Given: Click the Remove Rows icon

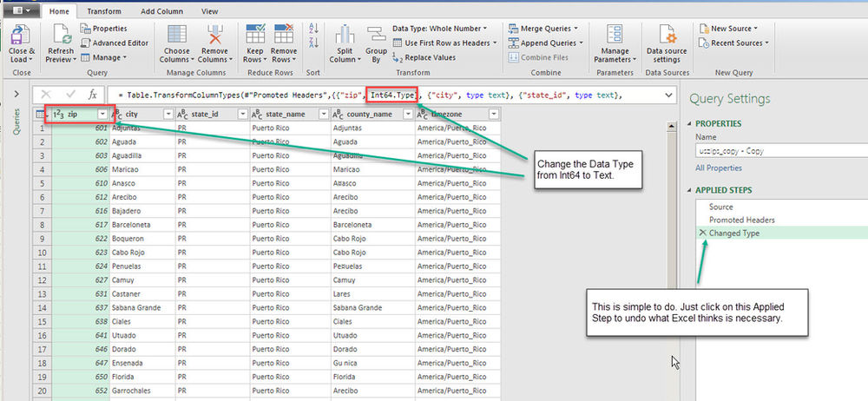Looking at the screenshot, I should (284, 35).
